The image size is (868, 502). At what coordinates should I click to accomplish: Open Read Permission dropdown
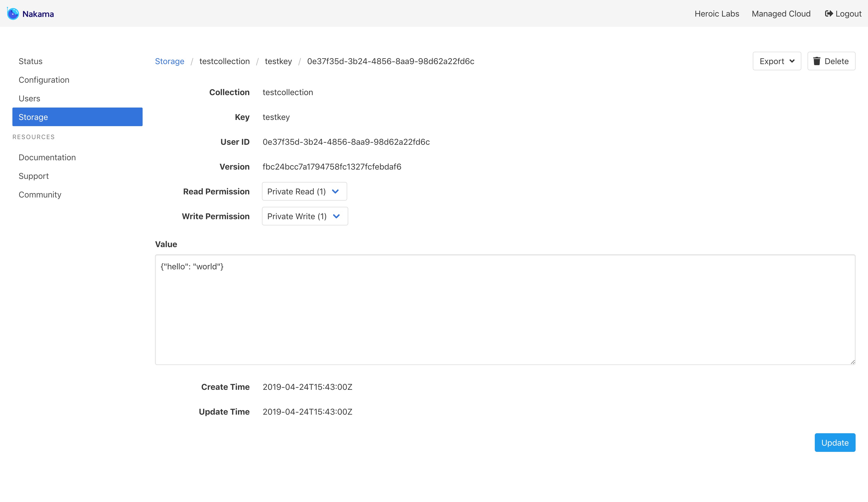pos(304,191)
